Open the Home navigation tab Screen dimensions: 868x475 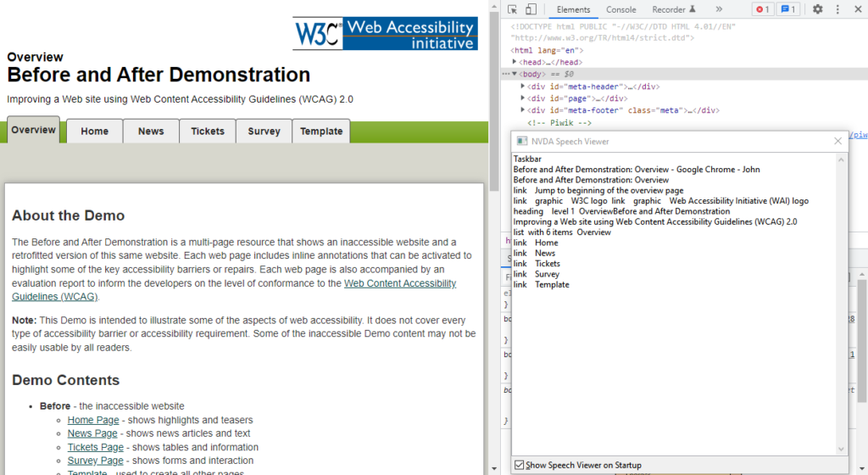pyautogui.click(x=95, y=131)
